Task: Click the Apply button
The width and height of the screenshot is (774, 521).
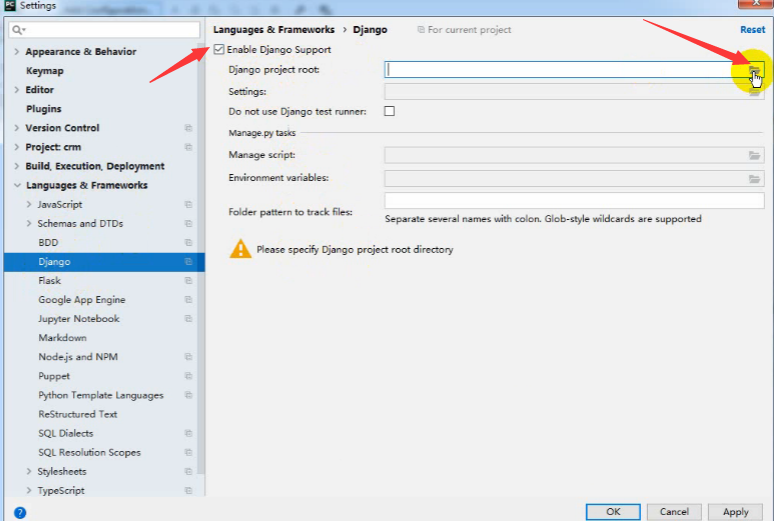Action: tap(735, 512)
